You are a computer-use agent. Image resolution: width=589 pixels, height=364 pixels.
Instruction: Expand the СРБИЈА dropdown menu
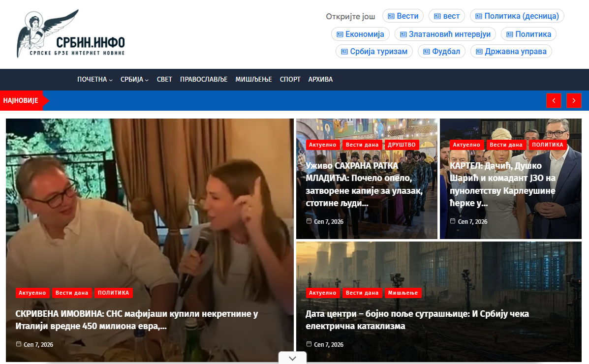pyautogui.click(x=134, y=80)
